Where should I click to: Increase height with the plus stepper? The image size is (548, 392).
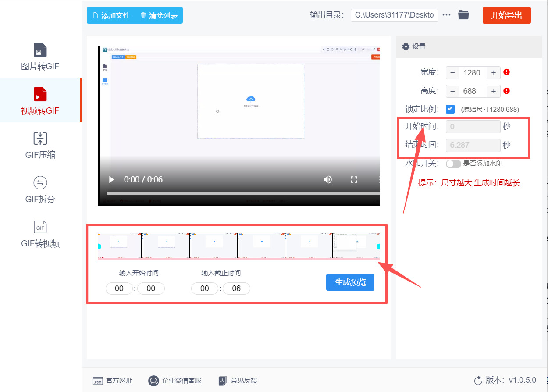click(494, 91)
